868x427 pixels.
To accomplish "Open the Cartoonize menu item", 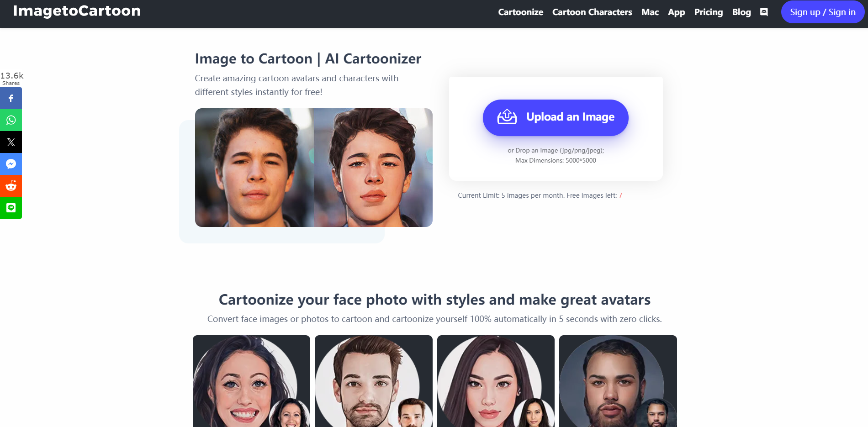I will click(520, 12).
